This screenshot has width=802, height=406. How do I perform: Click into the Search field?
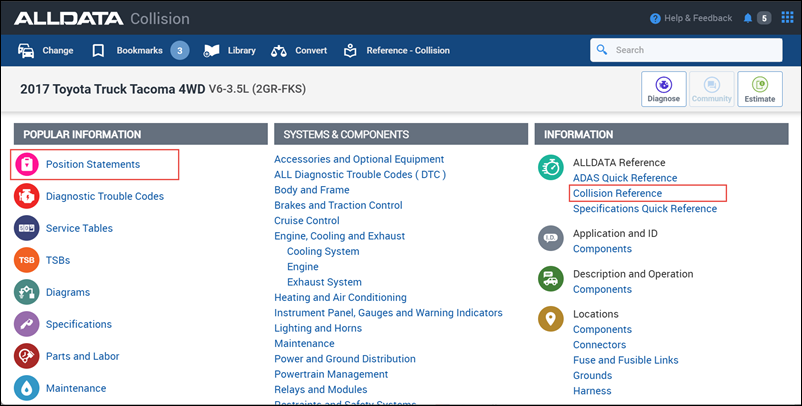point(686,50)
